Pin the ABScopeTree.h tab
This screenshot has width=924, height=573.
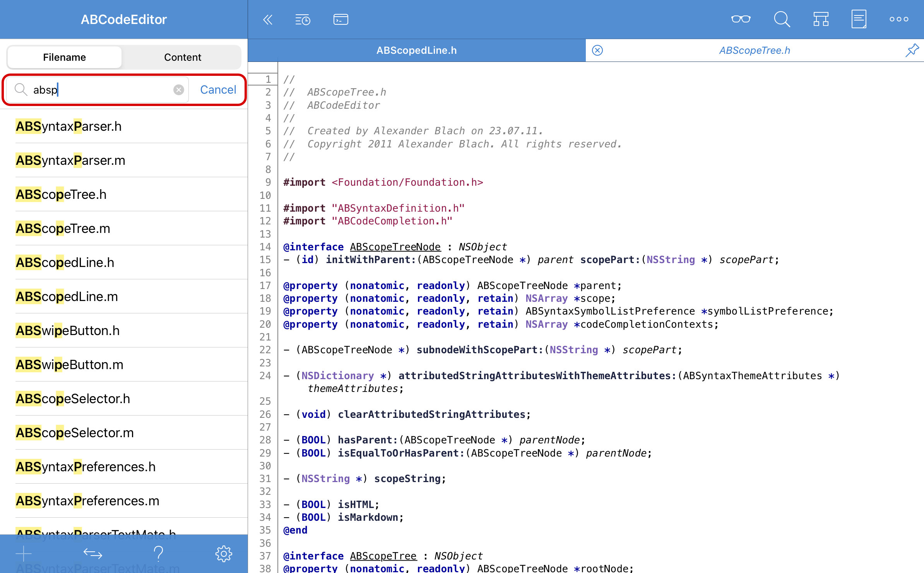click(912, 50)
